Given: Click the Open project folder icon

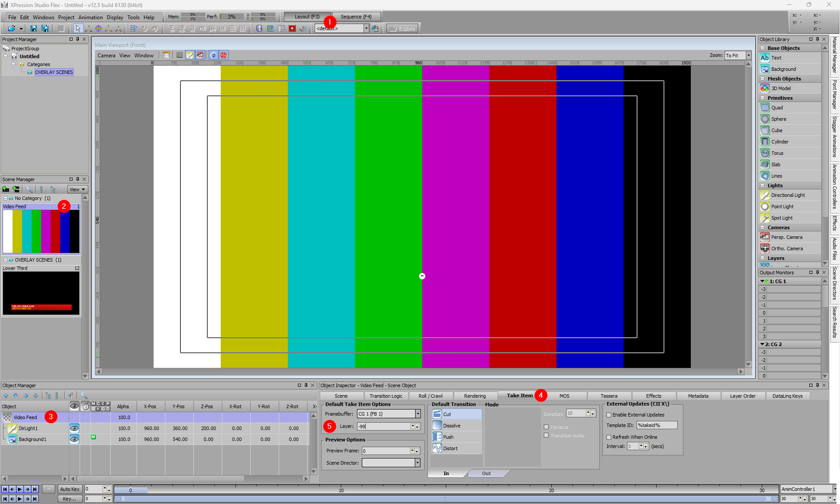Looking at the screenshot, I should tap(11, 28).
